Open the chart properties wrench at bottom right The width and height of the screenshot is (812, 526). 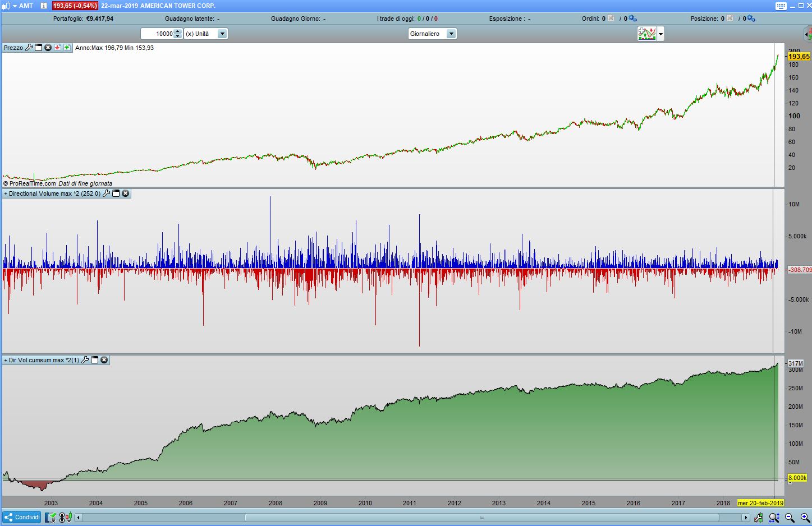coord(759,518)
